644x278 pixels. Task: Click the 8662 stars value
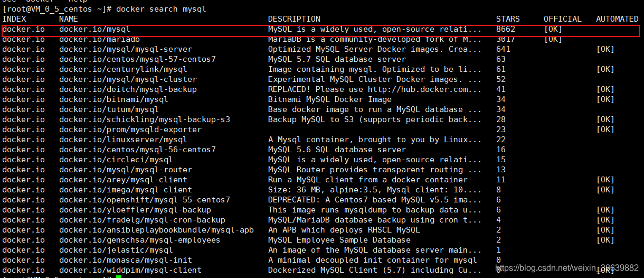[x=506, y=29]
